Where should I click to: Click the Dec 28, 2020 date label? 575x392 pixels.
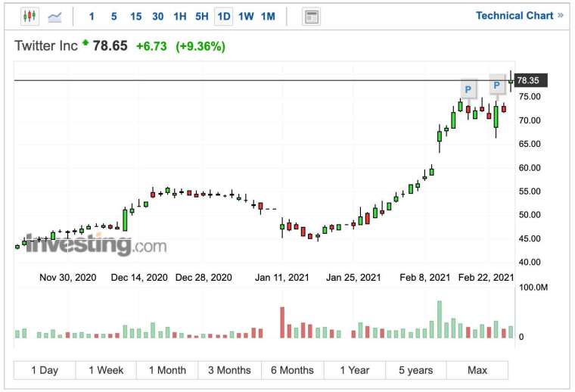pyautogui.click(x=204, y=278)
